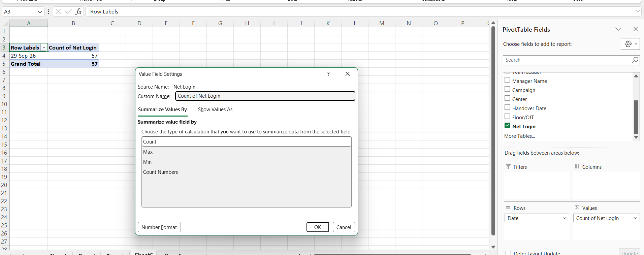
Task: Select Min in the calculation list
Action: 246,162
